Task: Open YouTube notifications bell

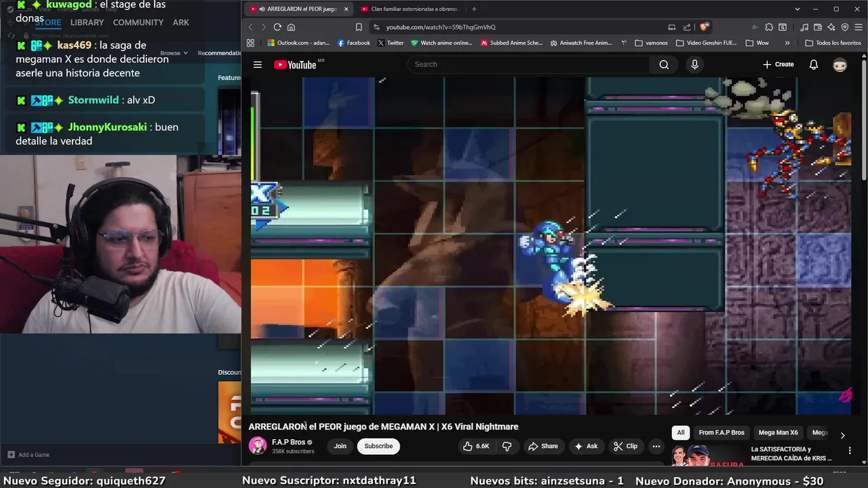Action: pos(814,64)
